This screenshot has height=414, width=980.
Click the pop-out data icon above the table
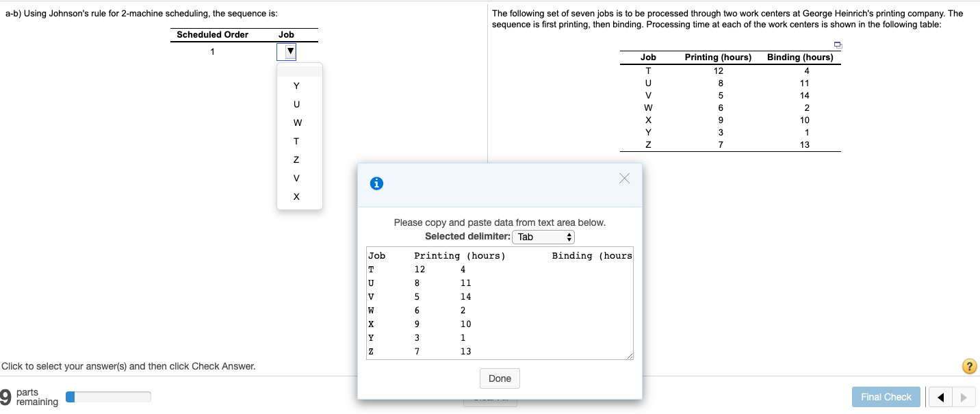838,44
